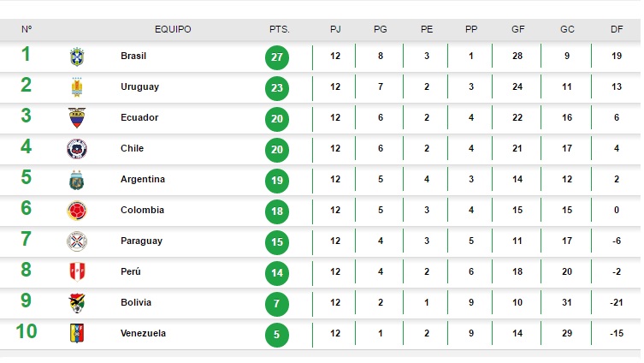
Task: Click the Venezuela team crest icon
Action: (77, 333)
